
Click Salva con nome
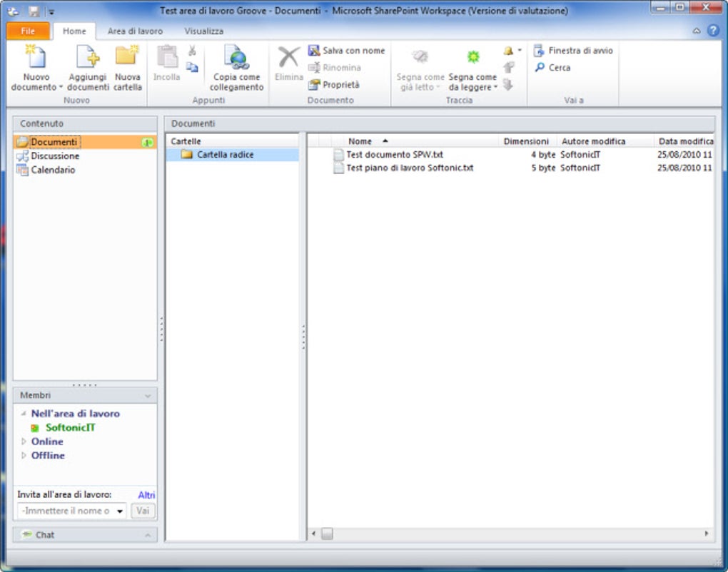[x=346, y=50]
